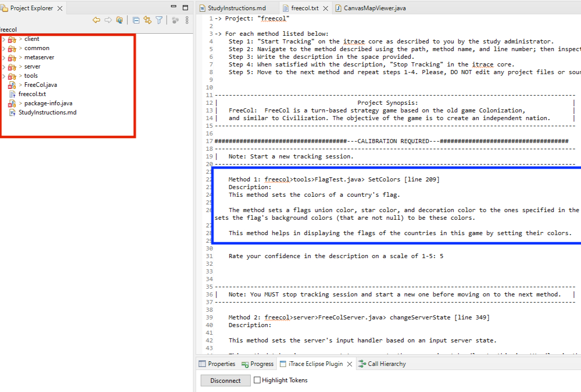Select the metaserver tree item

click(x=39, y=57)
